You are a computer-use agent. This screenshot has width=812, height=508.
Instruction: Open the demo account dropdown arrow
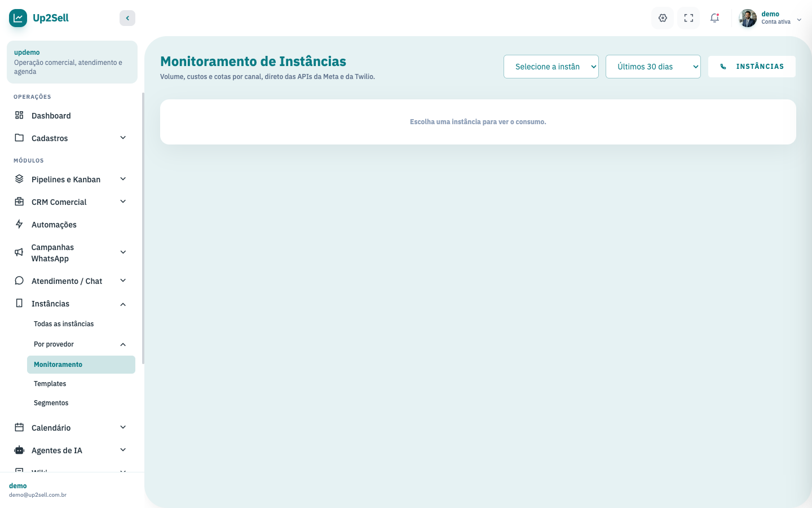click(x=799, y=20)
